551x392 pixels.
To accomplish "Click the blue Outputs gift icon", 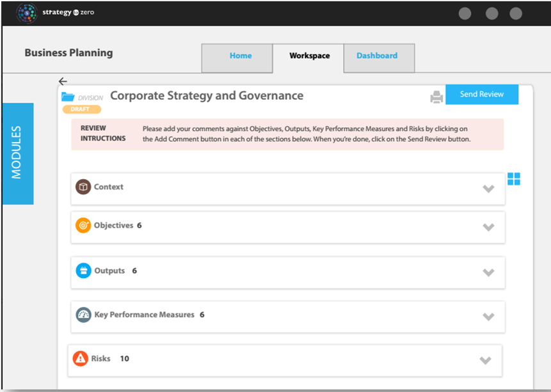I will pos(84,270).
